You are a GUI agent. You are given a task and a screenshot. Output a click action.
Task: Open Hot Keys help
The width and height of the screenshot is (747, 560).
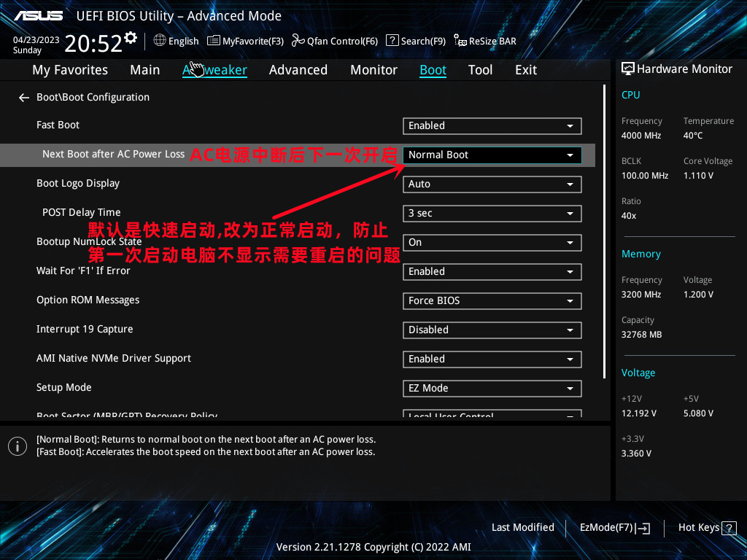(707, 528)
